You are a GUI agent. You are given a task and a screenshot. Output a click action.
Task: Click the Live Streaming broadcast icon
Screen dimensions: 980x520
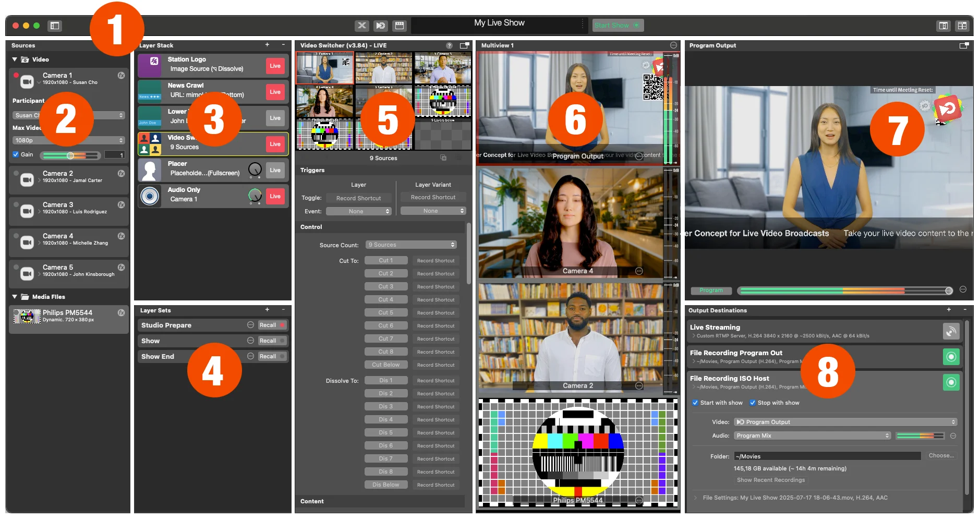(951, 331)
